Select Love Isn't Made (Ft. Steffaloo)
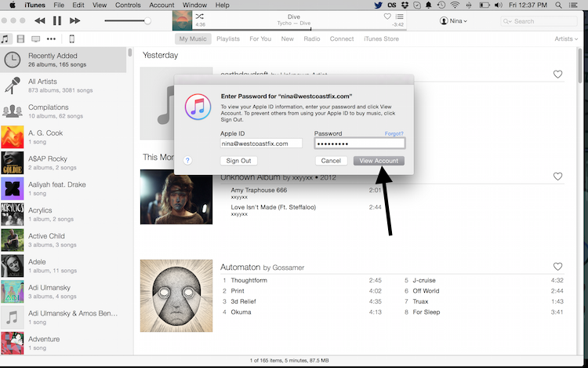588x368 pixels. click(x=274, y=207)
